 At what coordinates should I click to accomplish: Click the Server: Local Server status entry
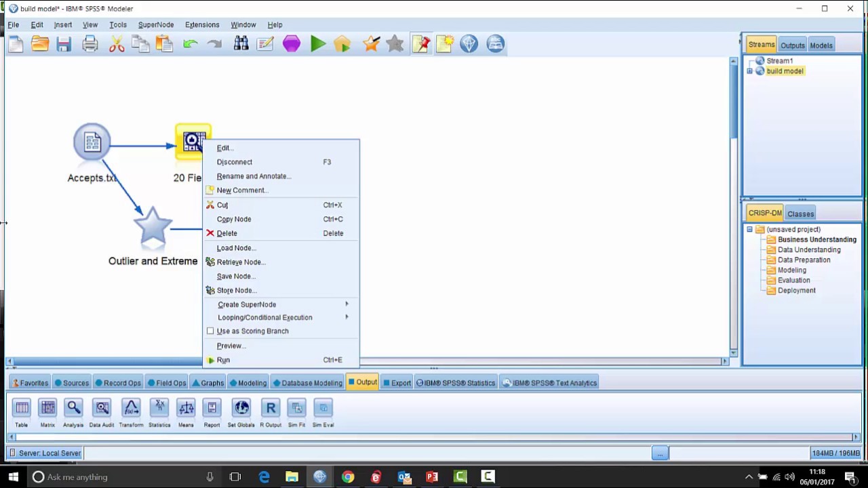click(x=45, y=453)
